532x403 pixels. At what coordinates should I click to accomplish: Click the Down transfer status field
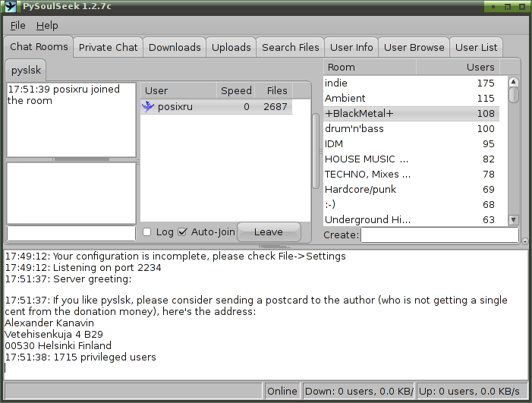click(358, 391)
